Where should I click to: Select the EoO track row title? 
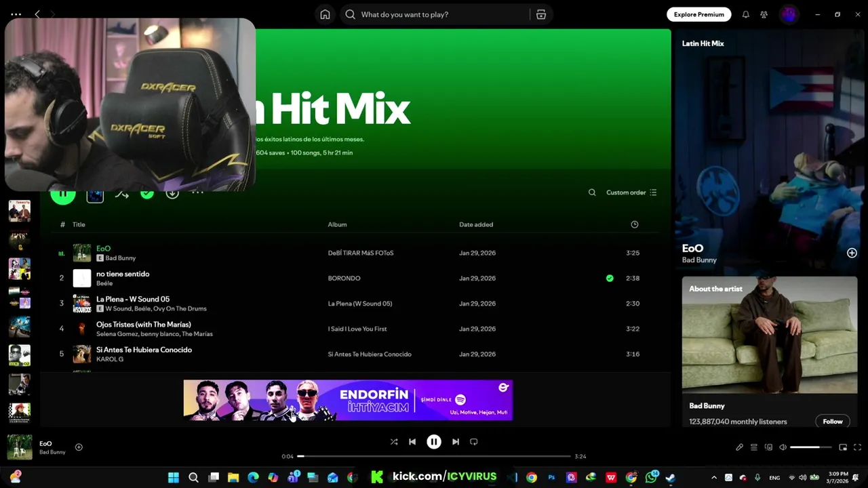point(103,249)
